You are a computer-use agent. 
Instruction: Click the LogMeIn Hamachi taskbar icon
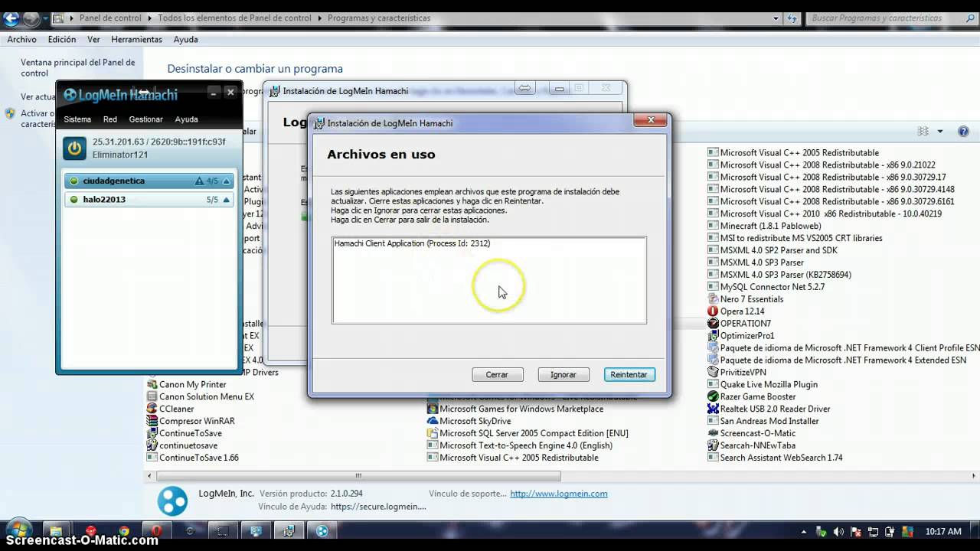click(x=322, y=531)
